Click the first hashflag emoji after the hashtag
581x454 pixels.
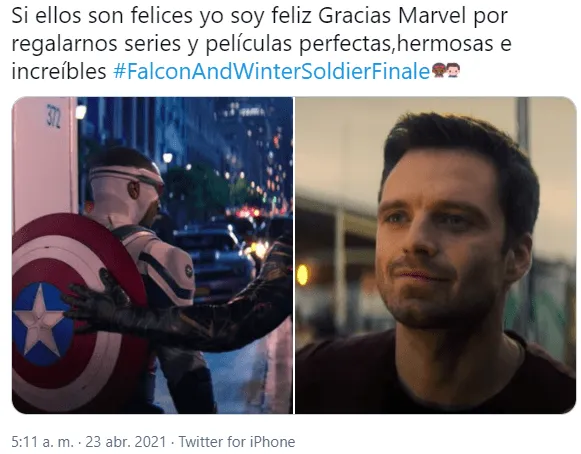tap(438, 70)
